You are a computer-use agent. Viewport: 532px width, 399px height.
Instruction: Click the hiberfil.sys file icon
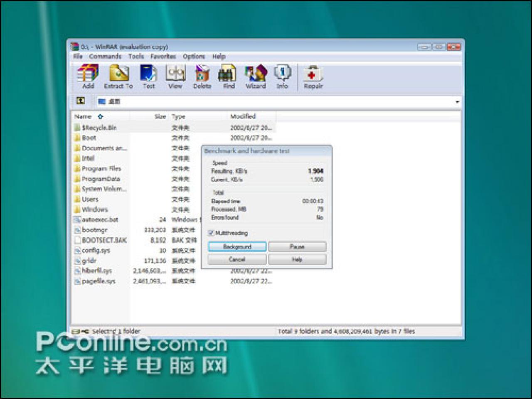click(x=77, y=271)
